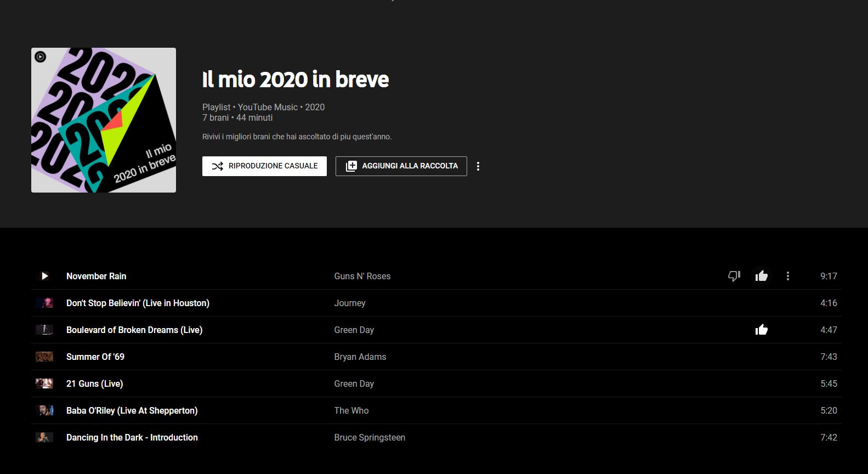
Task: Click the Boulevard of Broken Dreams thumbnail
Action: [x=44, y=330]
